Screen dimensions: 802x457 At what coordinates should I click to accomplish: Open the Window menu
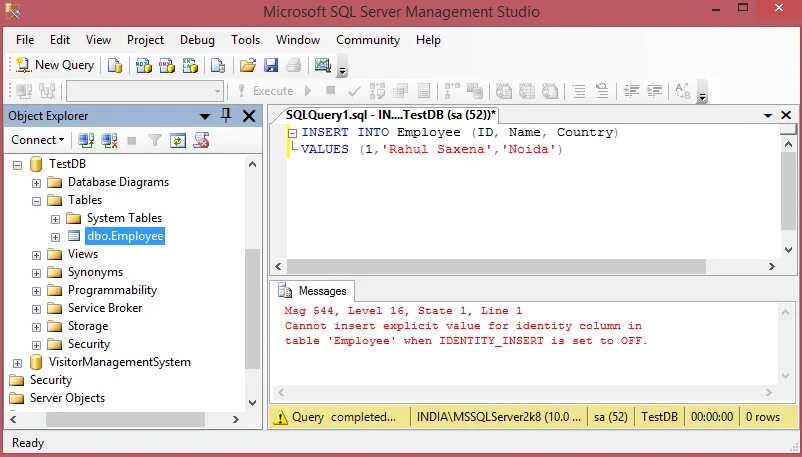point(298,40)
